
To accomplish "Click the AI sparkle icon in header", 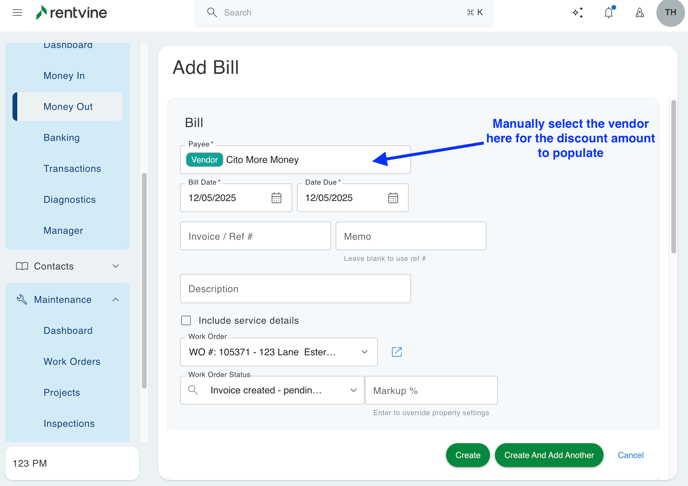I will [x=578, y=13].
